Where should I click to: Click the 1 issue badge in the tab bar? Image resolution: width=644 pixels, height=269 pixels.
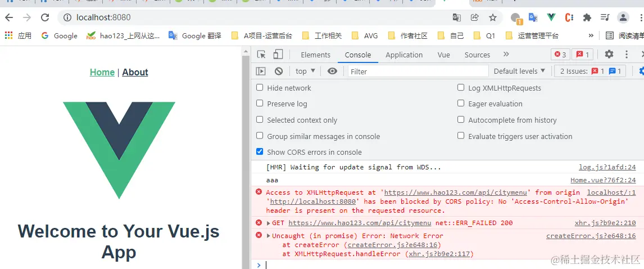coord(582,54)
